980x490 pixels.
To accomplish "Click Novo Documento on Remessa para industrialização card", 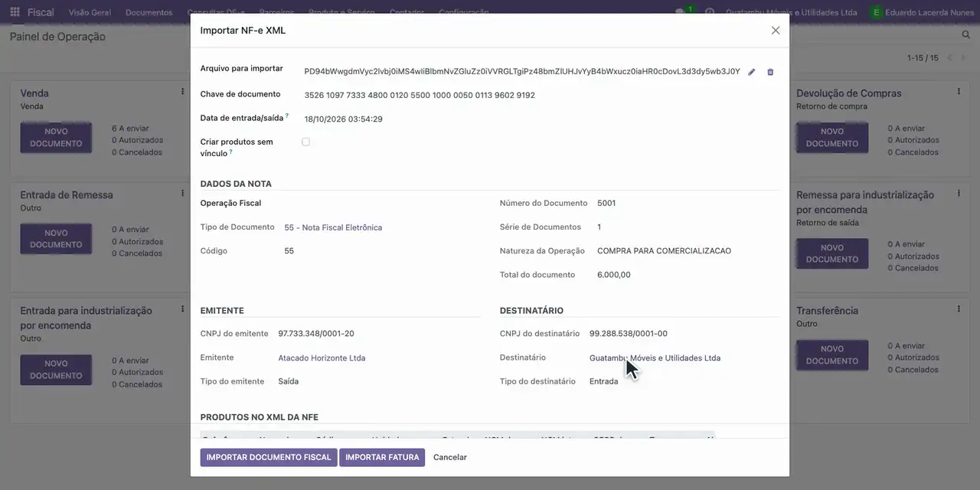I will pyautogui.click(x=832, y=253).
